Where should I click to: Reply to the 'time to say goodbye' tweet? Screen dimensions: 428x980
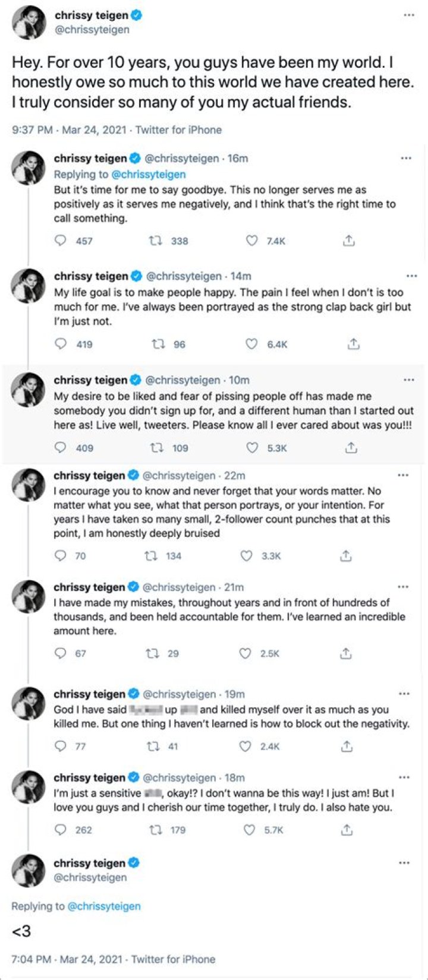tap(60, 241)
